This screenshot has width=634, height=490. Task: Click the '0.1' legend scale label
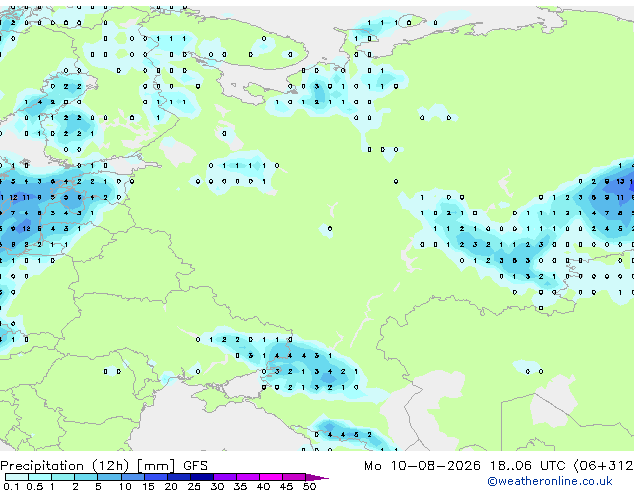pyautogui.click(x=11, y=486)
